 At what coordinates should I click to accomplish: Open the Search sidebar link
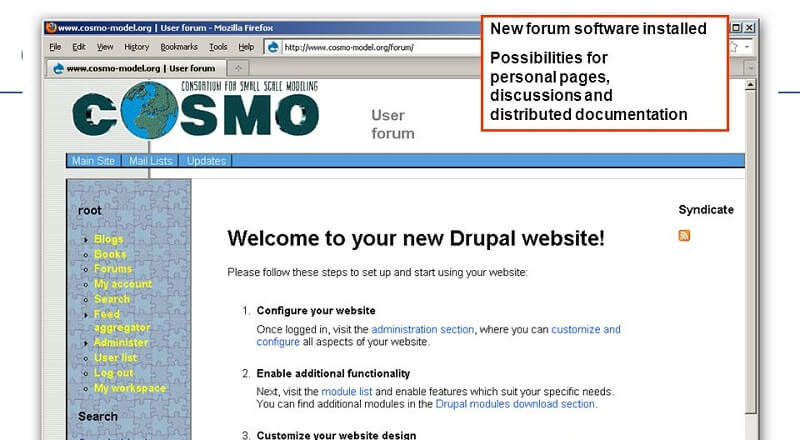112,299
